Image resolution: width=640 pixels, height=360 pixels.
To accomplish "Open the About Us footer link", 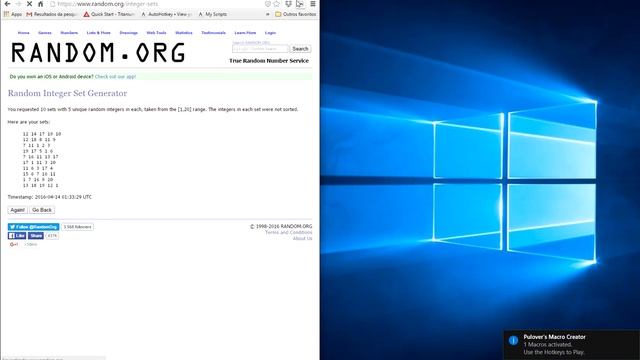I will tap(302, 238).
